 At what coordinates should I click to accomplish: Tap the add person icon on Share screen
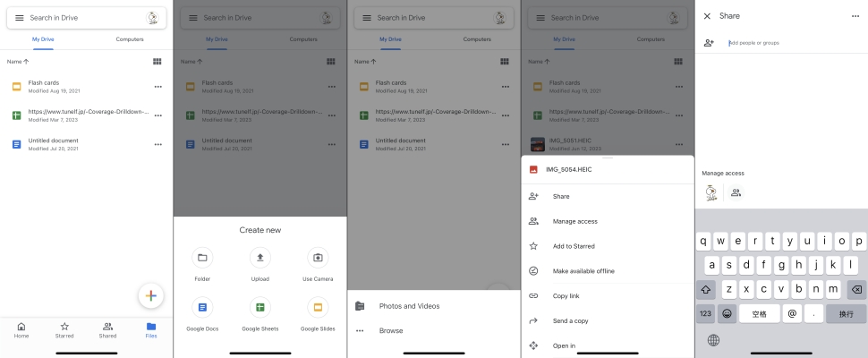[709, 43]
